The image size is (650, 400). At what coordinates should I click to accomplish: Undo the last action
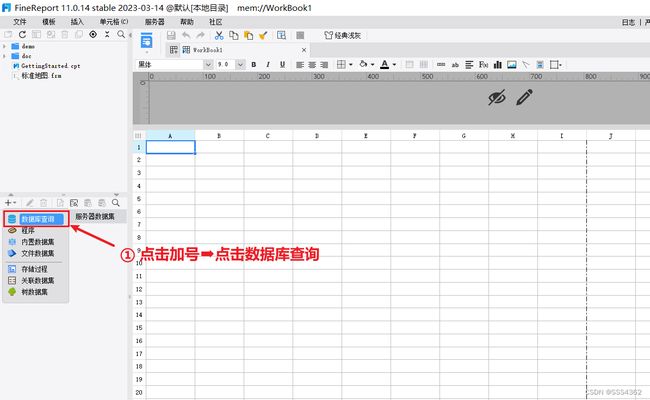(x=186, y=36)
